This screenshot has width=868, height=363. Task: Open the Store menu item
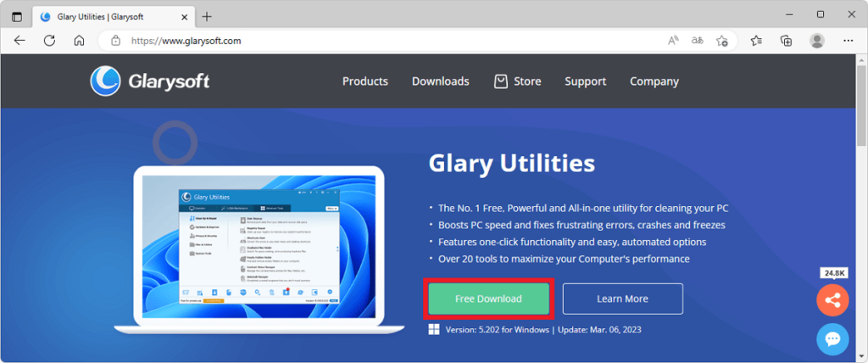point(527,81)
